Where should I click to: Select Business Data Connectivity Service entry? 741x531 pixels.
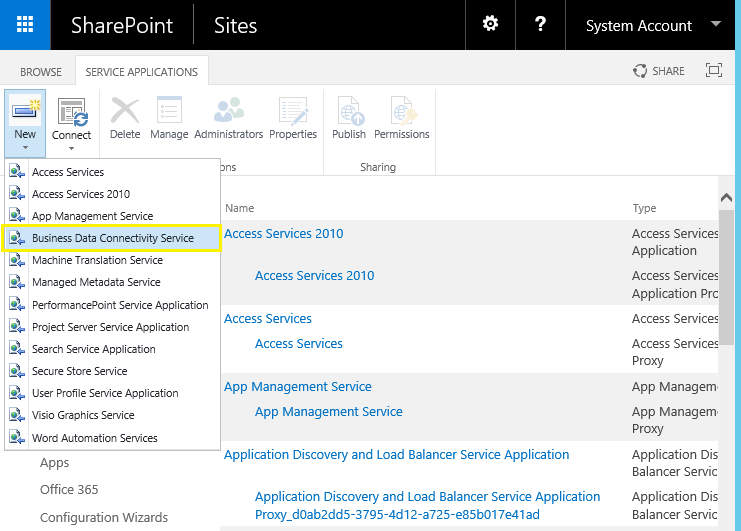(112, 238)
